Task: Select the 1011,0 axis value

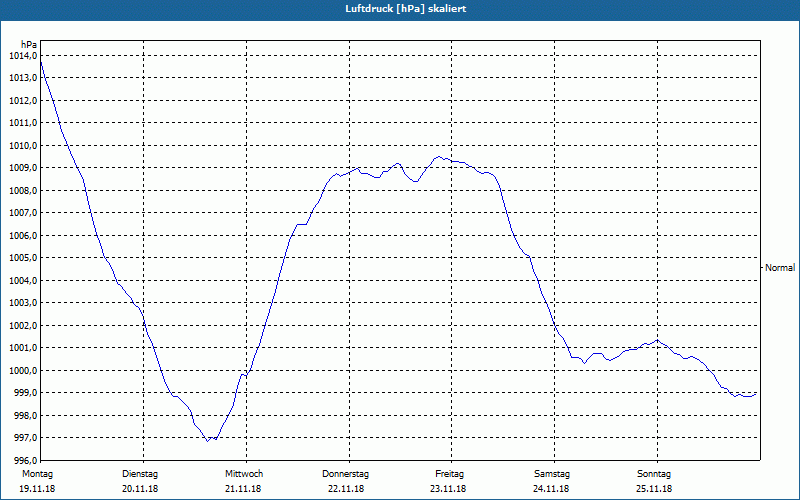Action: [23, 123]
